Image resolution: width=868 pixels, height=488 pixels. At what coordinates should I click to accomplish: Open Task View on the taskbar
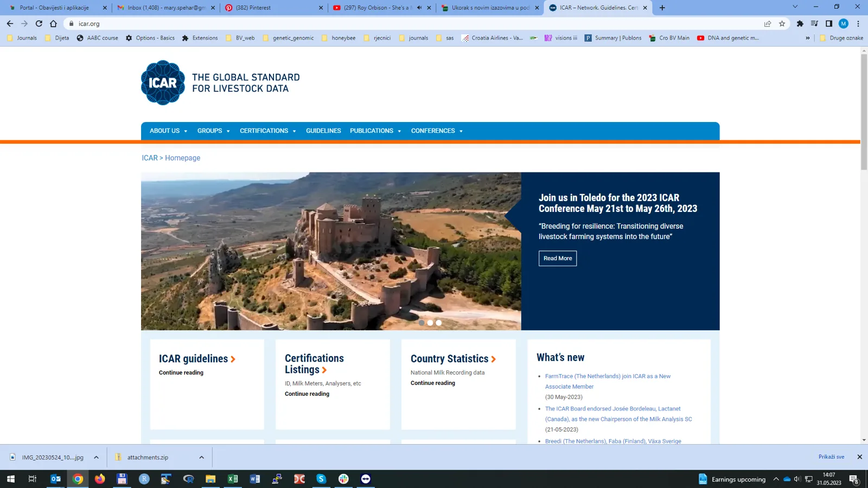point(33,479)
